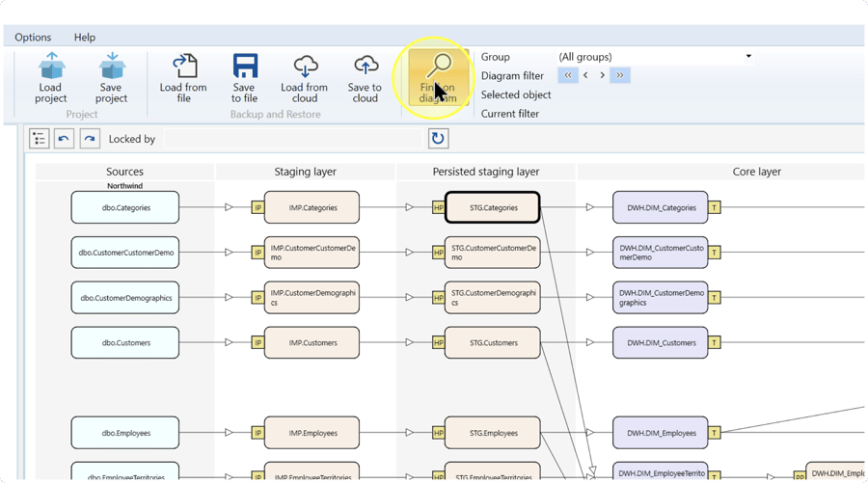Go to next diagram filter
This screenshot has width=868, height=483.
(x=602, y=75)
